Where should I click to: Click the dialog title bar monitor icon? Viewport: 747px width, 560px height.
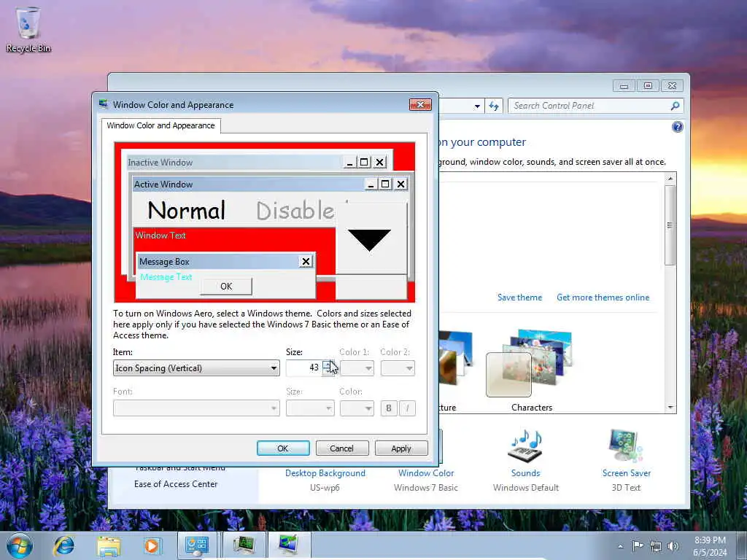point(104,104)
